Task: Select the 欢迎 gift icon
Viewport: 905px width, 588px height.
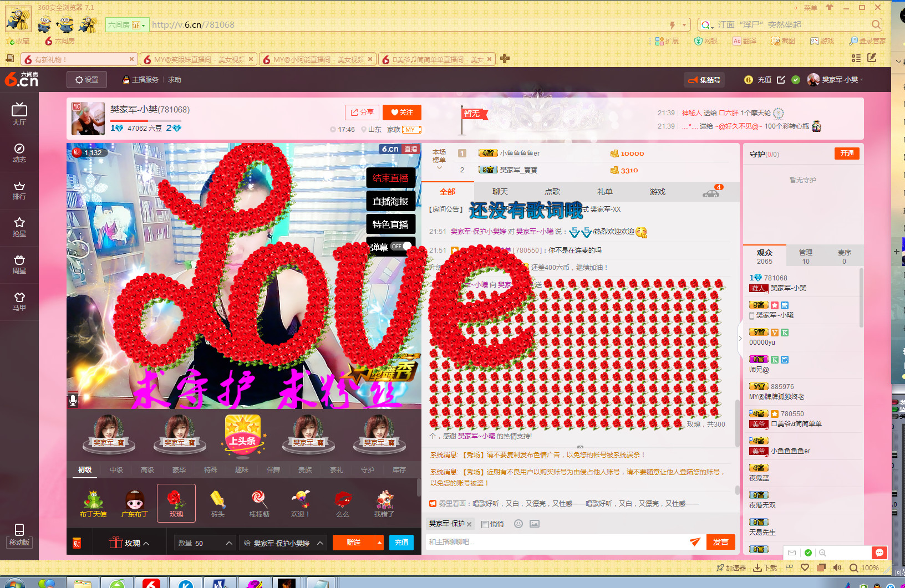Action: (301, 503)
